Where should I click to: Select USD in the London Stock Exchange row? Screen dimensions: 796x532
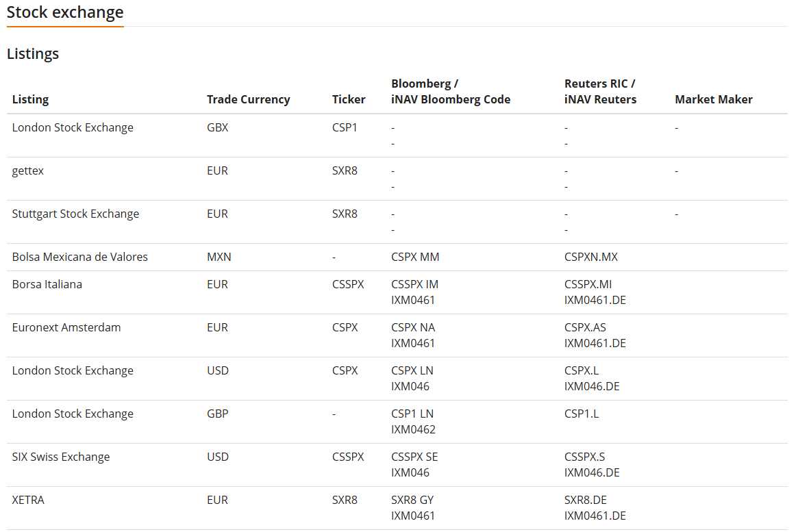218,370
